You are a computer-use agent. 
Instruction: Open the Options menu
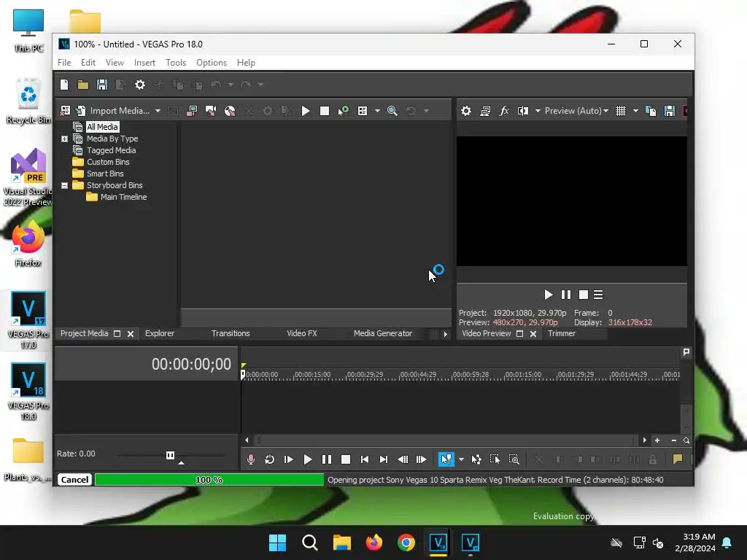[212, 63]
